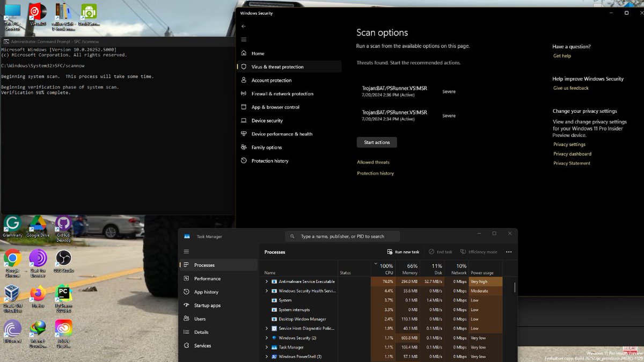Switch to the Services tab in Task Manager
The height and width of the screenshot is (362, 644).
(218, 346)
